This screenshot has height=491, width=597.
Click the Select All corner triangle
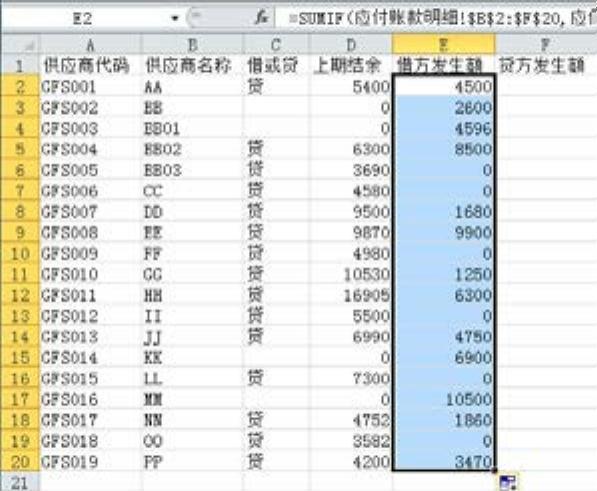click(x=20, y=45)
